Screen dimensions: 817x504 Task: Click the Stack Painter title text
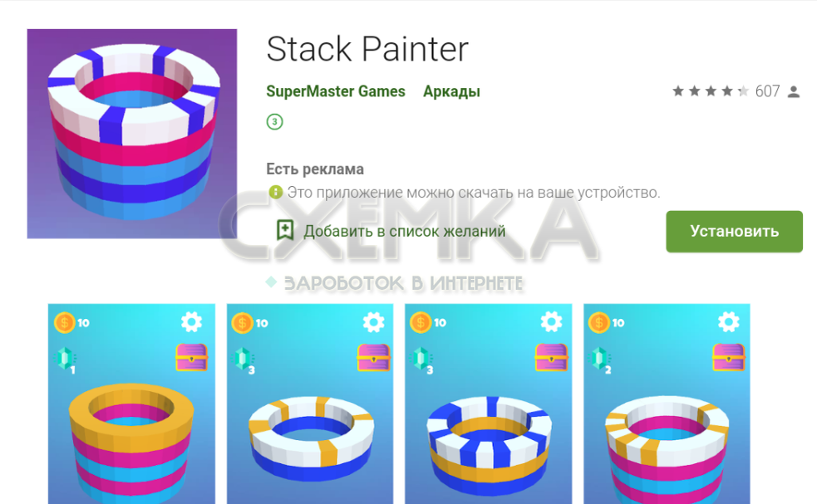(x=367, y=50)
